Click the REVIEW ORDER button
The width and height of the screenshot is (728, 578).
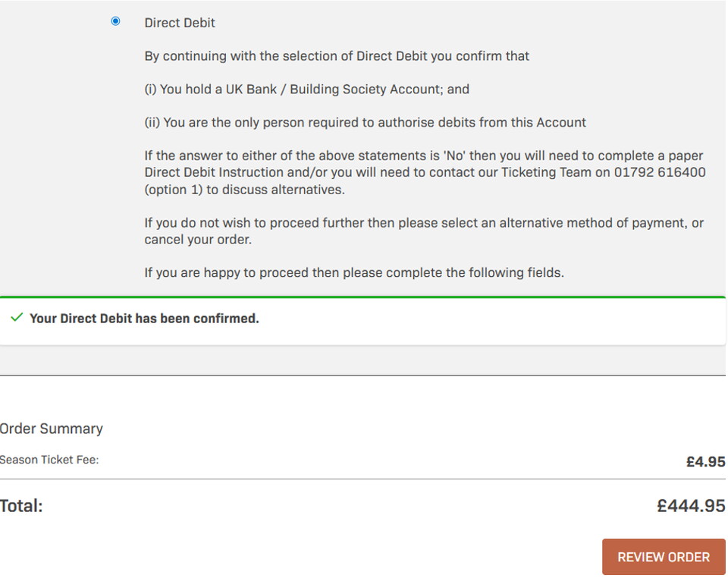point(663,557)
